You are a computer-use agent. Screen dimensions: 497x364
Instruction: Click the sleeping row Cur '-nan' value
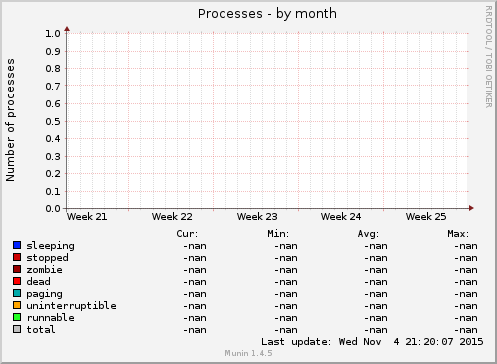[x=195, y=246]
